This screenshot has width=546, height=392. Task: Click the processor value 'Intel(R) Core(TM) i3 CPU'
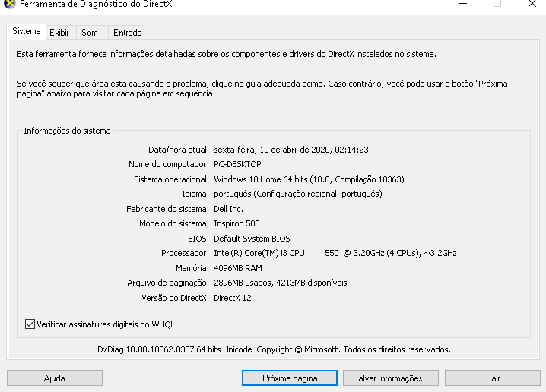[x=259, y=253]
